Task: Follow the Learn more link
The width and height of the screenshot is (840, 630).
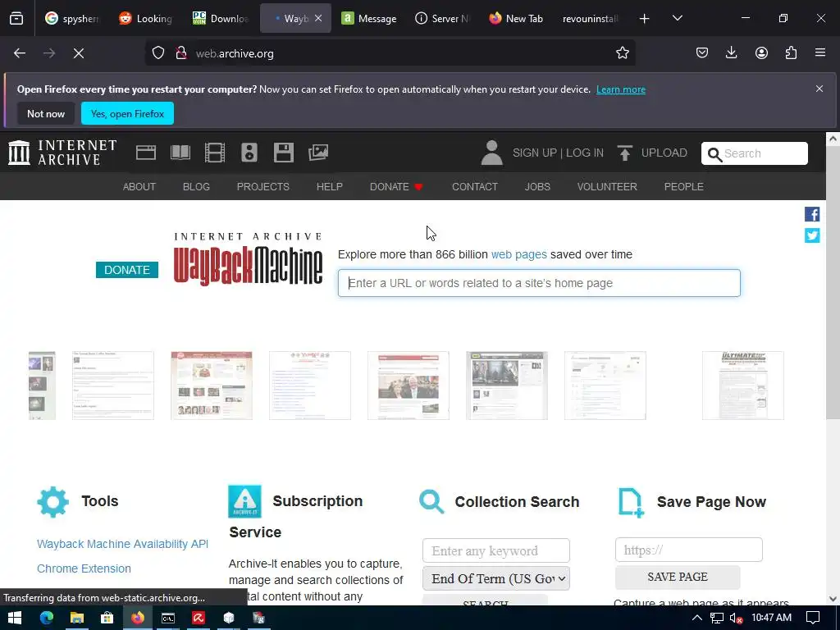Action: point(621,89)
